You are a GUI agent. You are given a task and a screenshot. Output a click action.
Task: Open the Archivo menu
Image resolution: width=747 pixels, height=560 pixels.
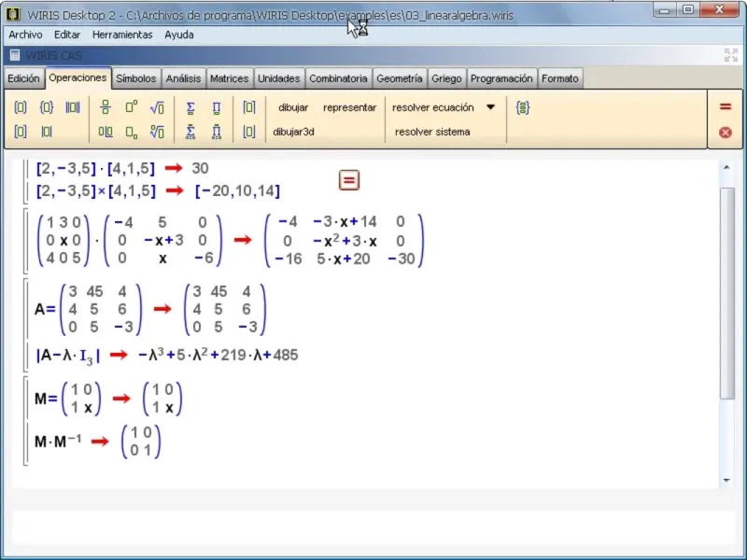click(25, 35)
